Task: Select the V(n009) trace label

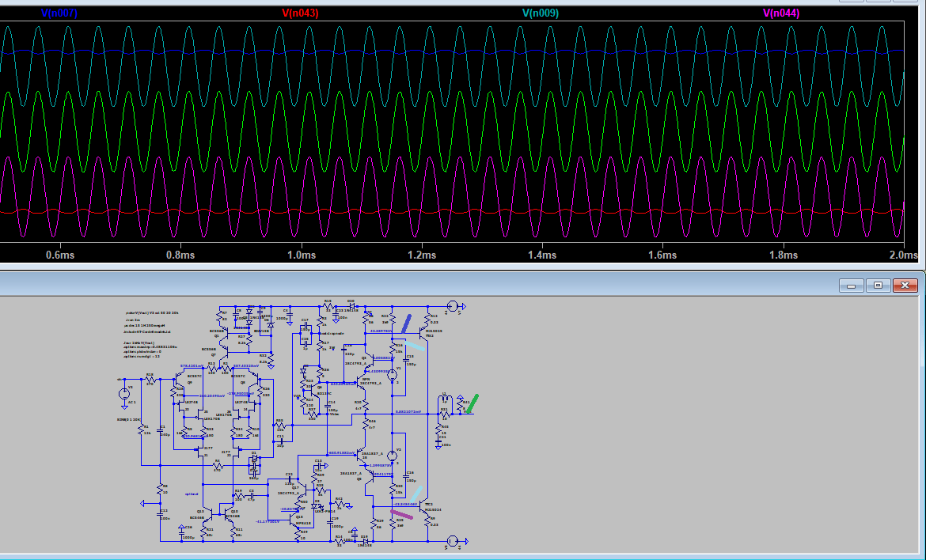Action: [541, 13]
